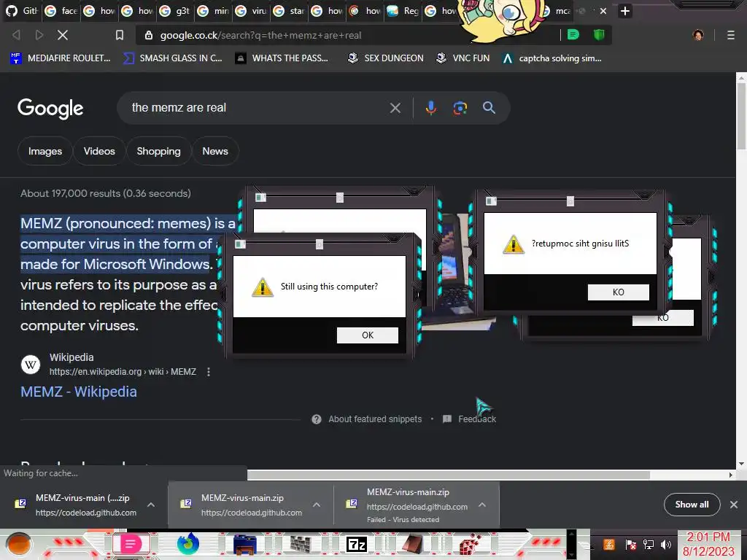Filter results by Shopping
Viewport: 747px width, 560px height.
(x=158, y=151)
